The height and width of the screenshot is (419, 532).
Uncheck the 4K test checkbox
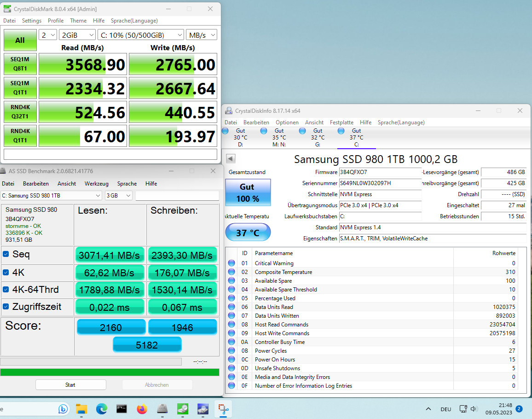pyautogui.click(x=6, y=272)
